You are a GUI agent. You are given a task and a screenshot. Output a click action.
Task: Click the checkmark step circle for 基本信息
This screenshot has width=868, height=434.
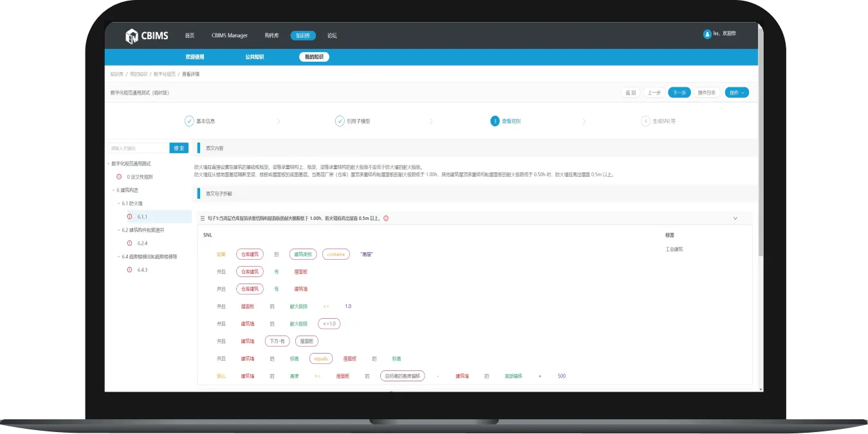coord(189,121)
